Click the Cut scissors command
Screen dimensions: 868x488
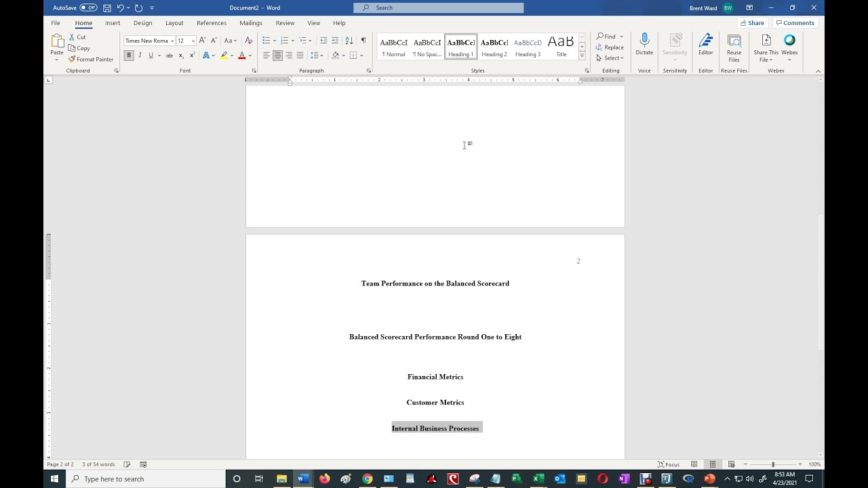(77, 37)
